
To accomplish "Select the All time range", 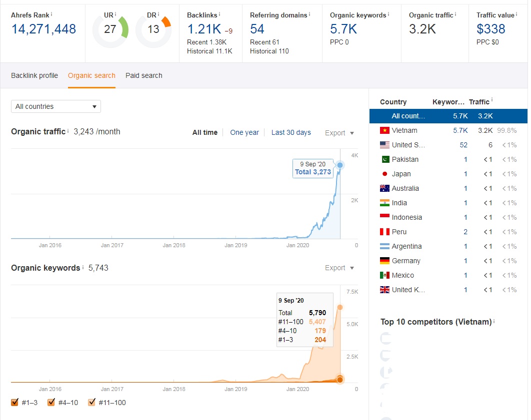I will [x=205, y=132].
